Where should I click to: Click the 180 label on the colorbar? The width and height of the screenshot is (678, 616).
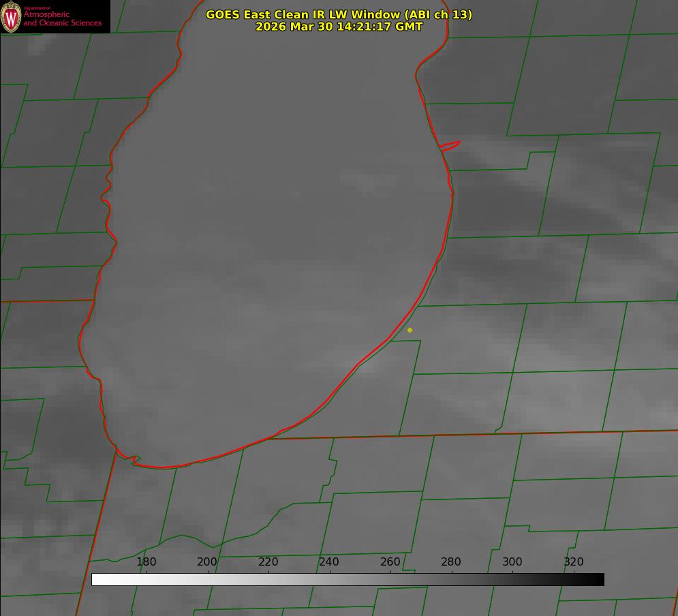[x=147, y=562]
